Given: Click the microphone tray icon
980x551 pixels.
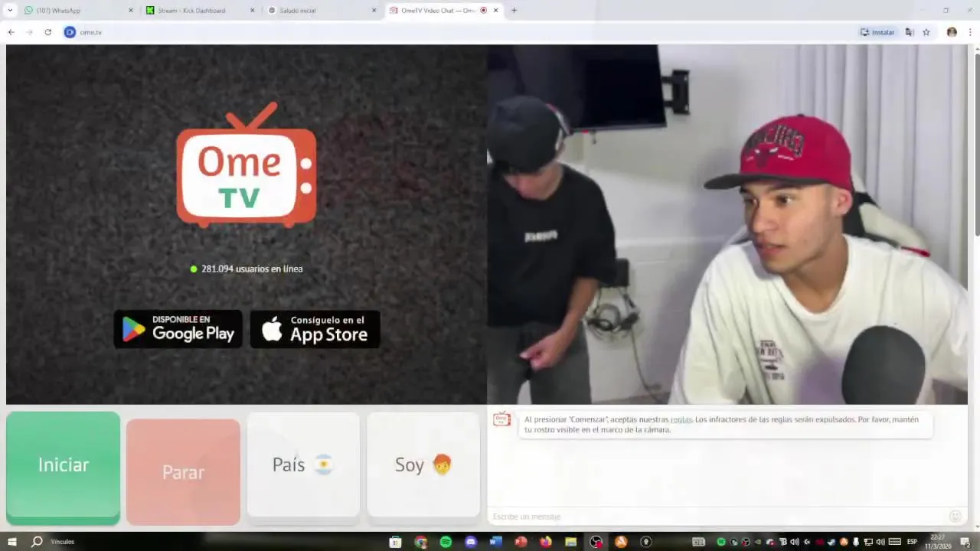Looking at the screenshot, I should [855, 542].
